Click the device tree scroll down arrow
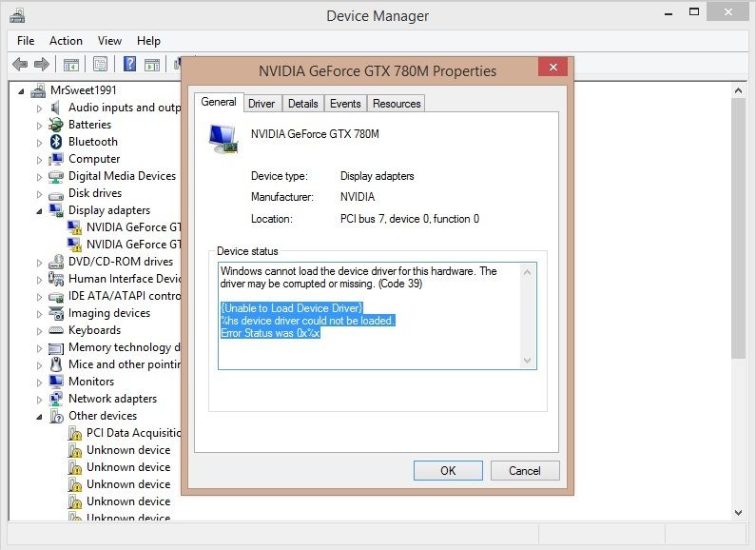 738,513
